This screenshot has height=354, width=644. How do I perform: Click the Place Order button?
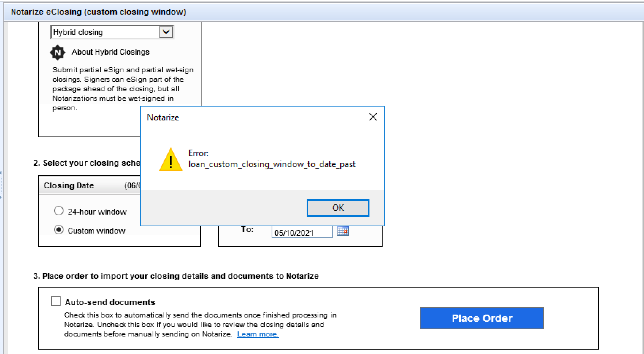point(482,318)
